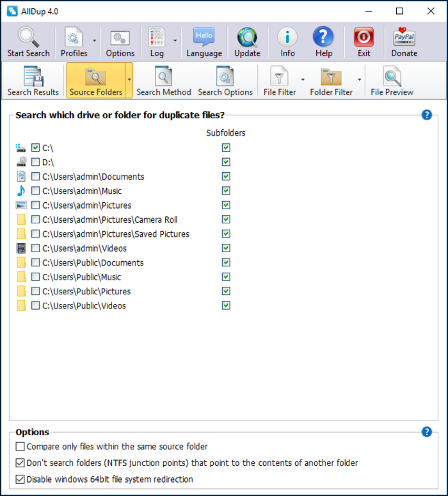The image size is (448, 496).
Task: Toggle Subfolders checkbox for admin\Music row
Action: click(x=226, y=191)
